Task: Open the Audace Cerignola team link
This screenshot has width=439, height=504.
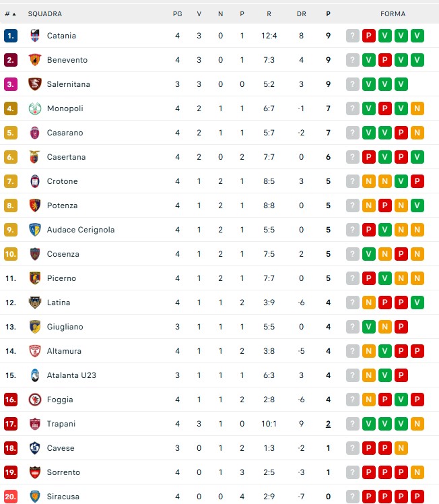Action: (81, 230)
